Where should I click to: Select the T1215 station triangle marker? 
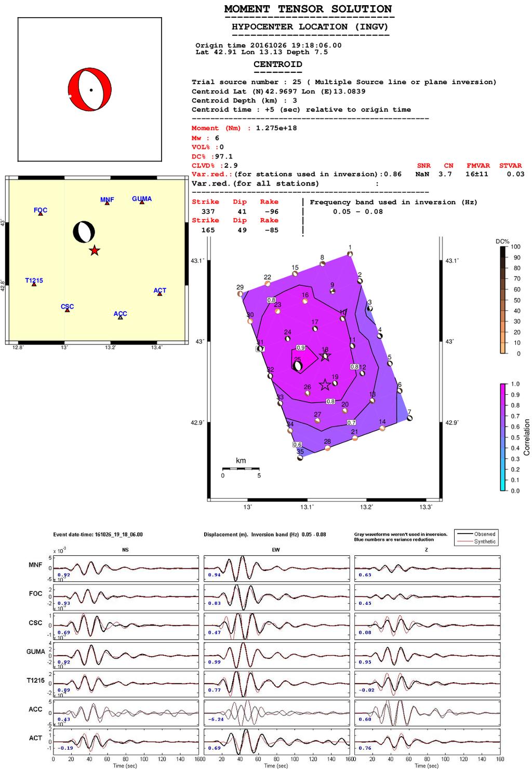click(x=34, y=284)
